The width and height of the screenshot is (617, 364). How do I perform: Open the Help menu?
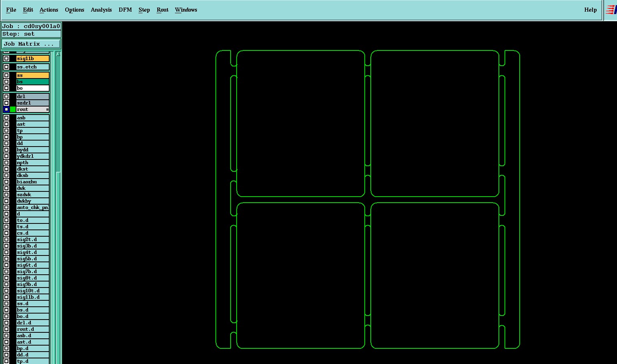(591, 10)
